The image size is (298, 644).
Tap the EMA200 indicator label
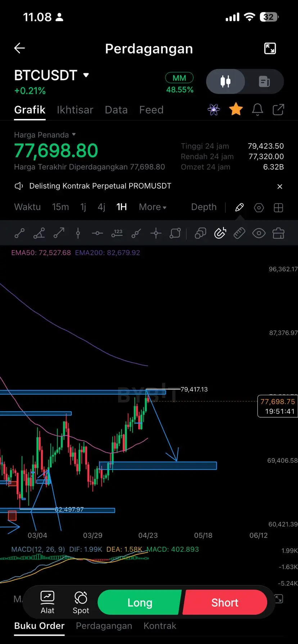tap(107, 253)
